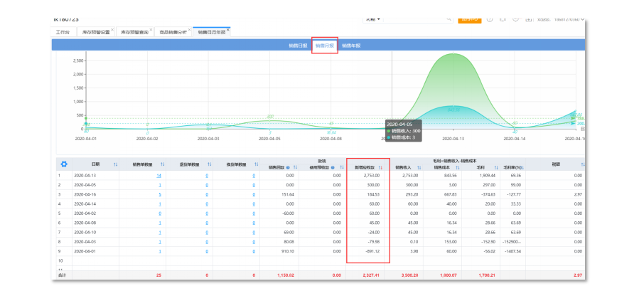This screenshot has height=291, width=644.
Task: Open the dropdown in the top bar
Action: 374,19
